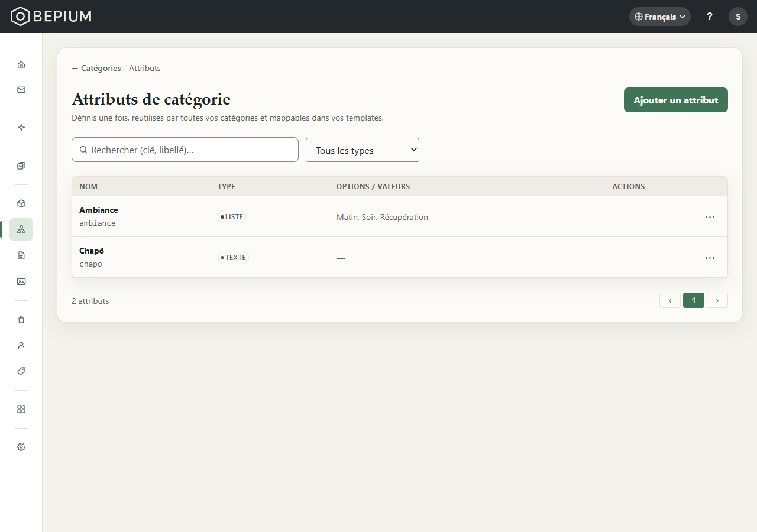Go to the previous pagination page
The width and height of the screenshot is (757, 532).
pos(670,300)
